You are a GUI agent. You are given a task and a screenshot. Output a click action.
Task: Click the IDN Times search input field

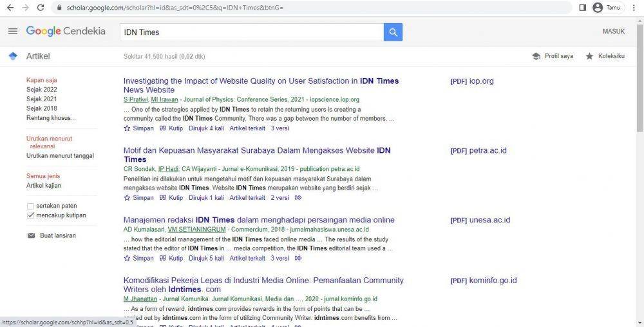[252, 32]
